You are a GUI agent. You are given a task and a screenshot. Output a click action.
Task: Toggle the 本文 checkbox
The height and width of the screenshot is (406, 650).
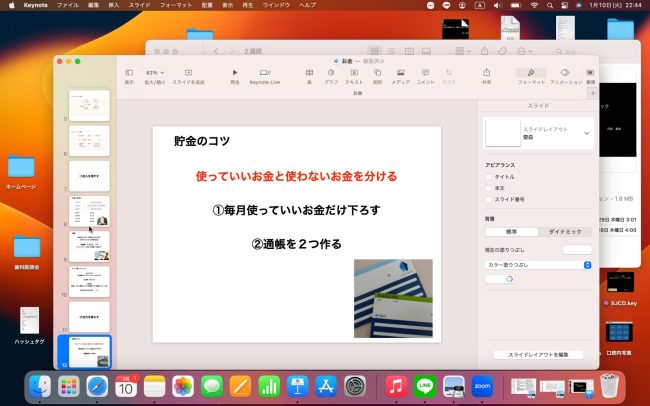pyautogui.click(x=488, y=188)
